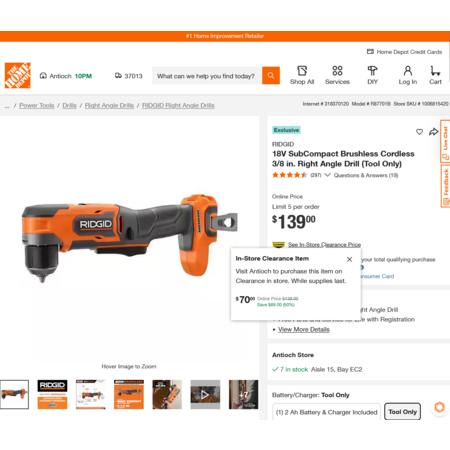Open the Feedback side tab
The image size is (450, 450).
(445, 186)
